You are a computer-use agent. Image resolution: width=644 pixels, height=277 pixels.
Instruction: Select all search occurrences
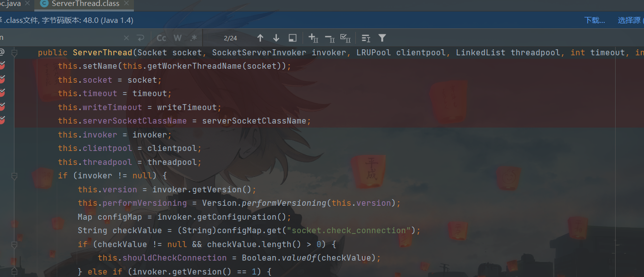tap(345, 38)
